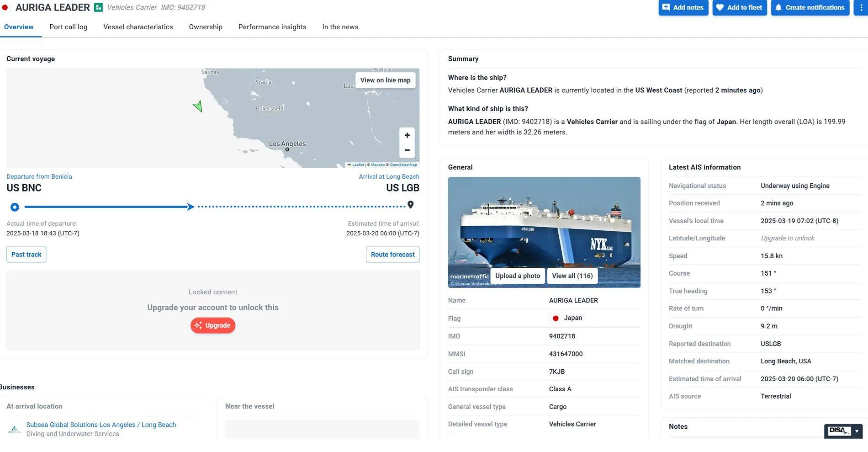Screen dimensions: 868x452
Task: Open the Ownership tab
Action: (x=206, y=27)
